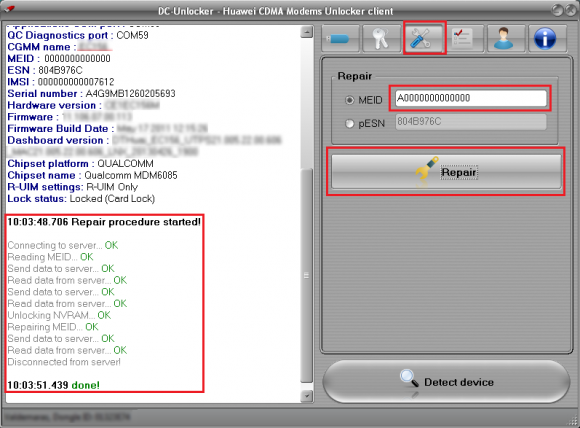
Task: Open the blue info about tab
Action: [x=547, y=38]
